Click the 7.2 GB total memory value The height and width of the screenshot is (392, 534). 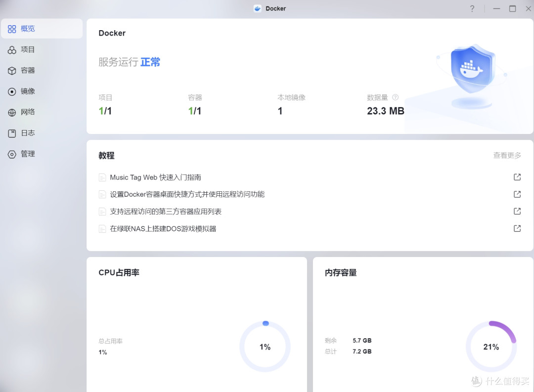pyautogui.click(x=362, y=351)
